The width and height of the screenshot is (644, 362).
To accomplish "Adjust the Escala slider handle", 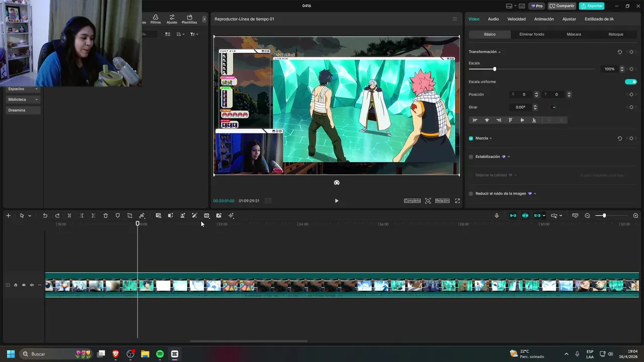I will (495, 69).
